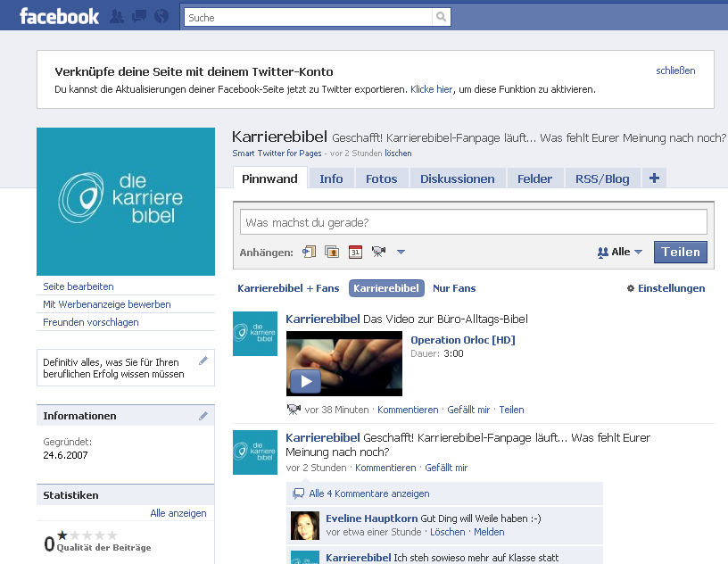Open the comment bubble icon

tap(298, 493)
